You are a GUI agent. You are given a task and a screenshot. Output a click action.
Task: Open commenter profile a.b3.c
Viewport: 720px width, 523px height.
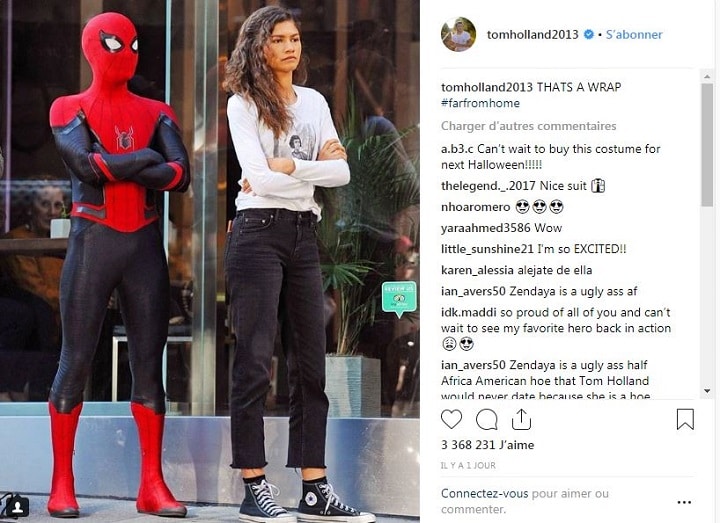click(457, 149)
